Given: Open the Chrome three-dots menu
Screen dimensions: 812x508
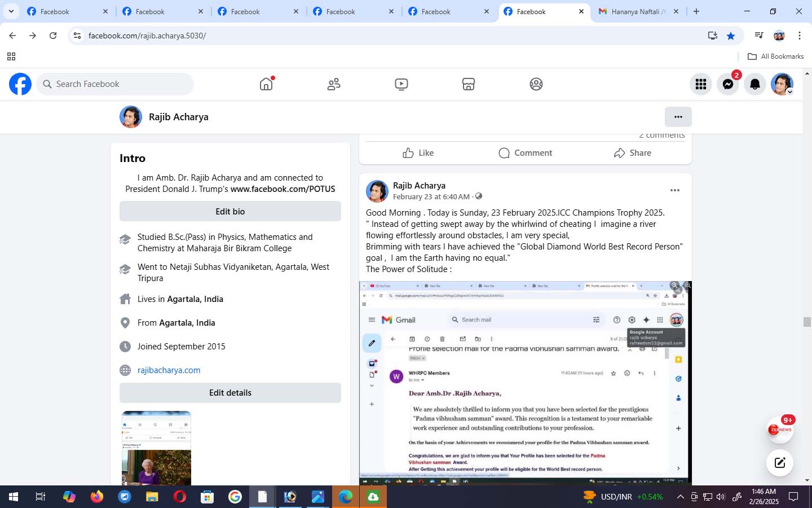Looking at the screenshot, I should coord(800,36).
